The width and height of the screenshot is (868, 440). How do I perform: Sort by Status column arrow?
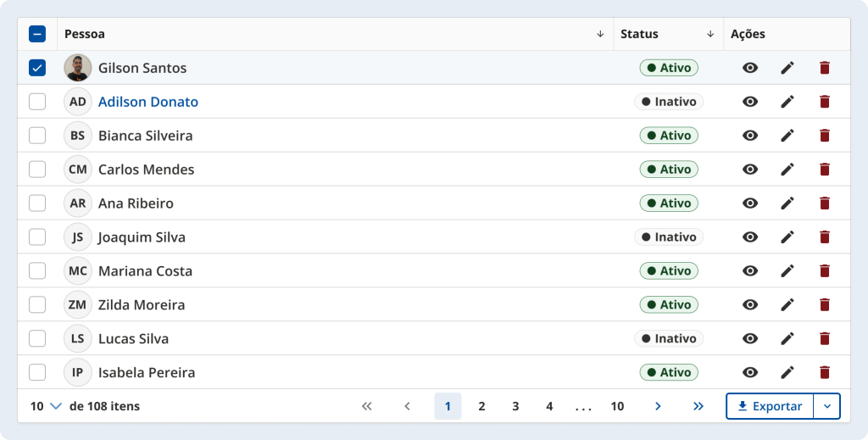[710, 34]
